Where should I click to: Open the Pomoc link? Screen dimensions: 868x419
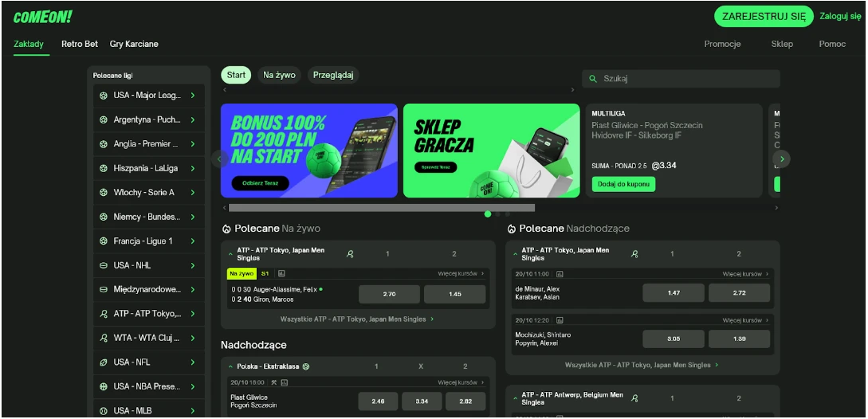click(833, 45)
